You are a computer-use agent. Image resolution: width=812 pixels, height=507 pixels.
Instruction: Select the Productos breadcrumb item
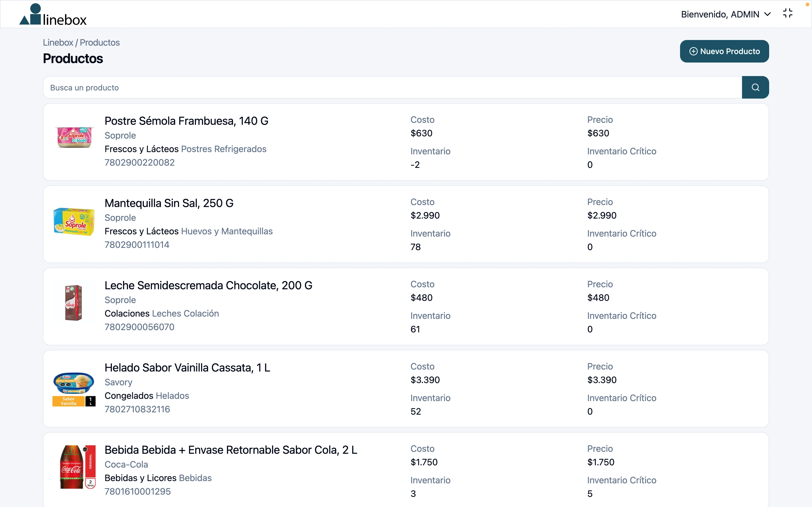[x=100, y=42]
